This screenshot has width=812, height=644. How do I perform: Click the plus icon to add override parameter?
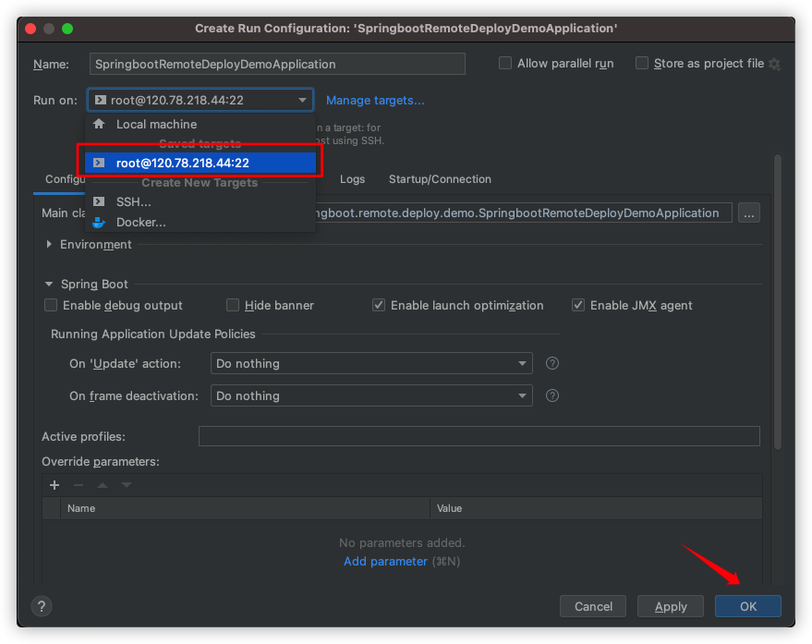(55, 485)
